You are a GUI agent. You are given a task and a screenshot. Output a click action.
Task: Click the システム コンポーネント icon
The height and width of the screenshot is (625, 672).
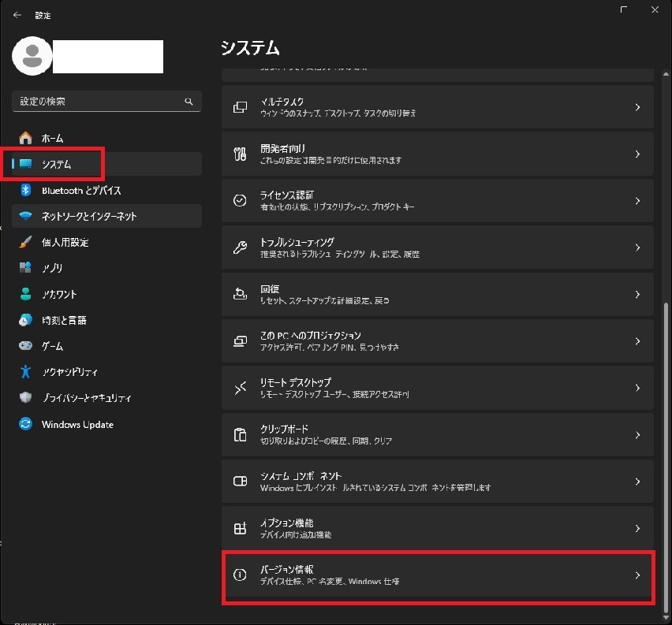point(240,481)
